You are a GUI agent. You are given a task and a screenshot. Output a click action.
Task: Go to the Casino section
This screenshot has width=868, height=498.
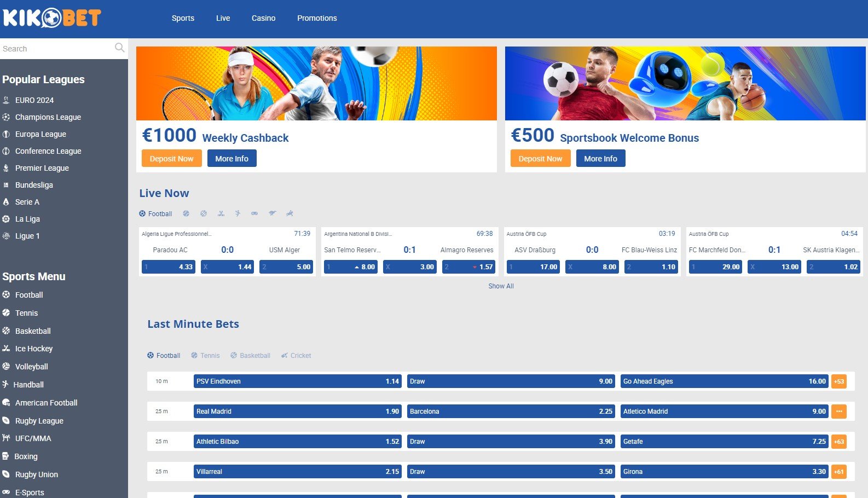click(x=263, y=18)
